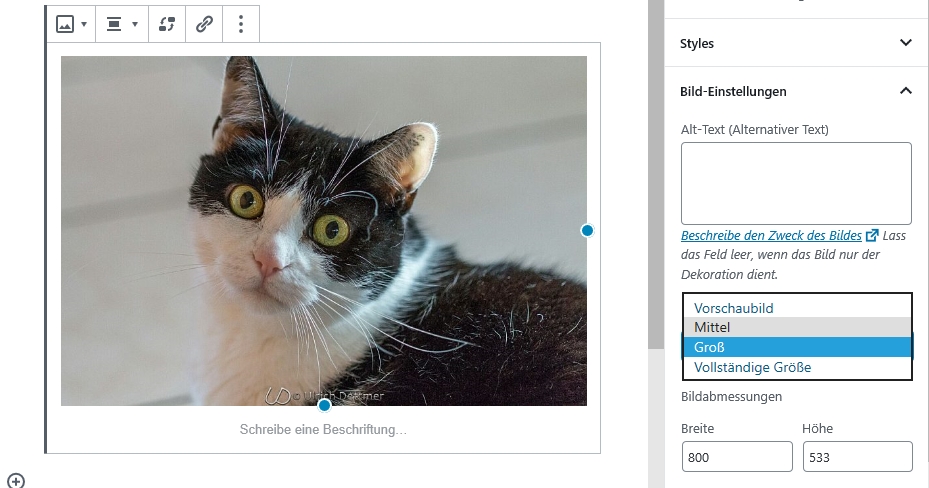Viewport: 929px width, 488px height.
Task: Click the dropdown arrow next to alignment icon
Action: click(x=135, y=24)
